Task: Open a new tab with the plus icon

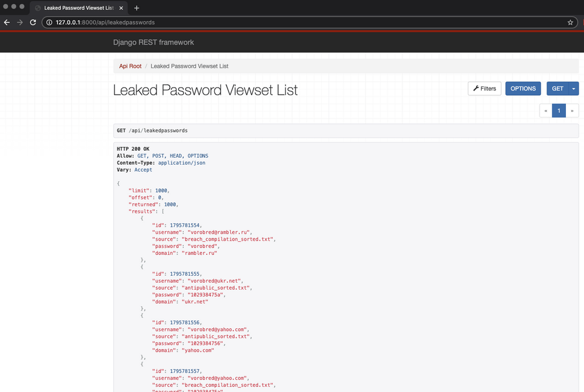Action: pyautogui.click(x=137, y=8)
